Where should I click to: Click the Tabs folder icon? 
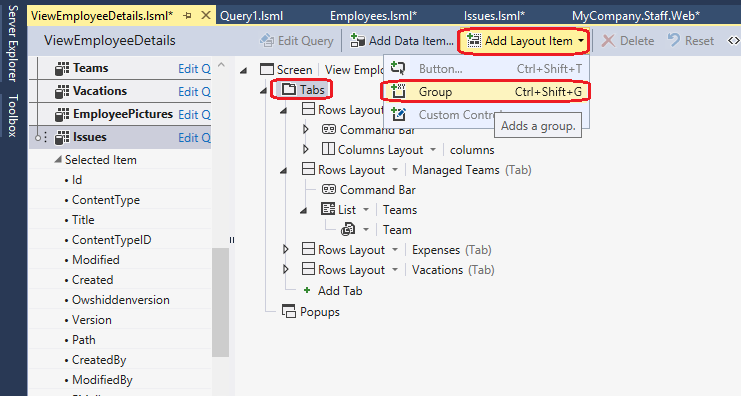pos(289,89)
